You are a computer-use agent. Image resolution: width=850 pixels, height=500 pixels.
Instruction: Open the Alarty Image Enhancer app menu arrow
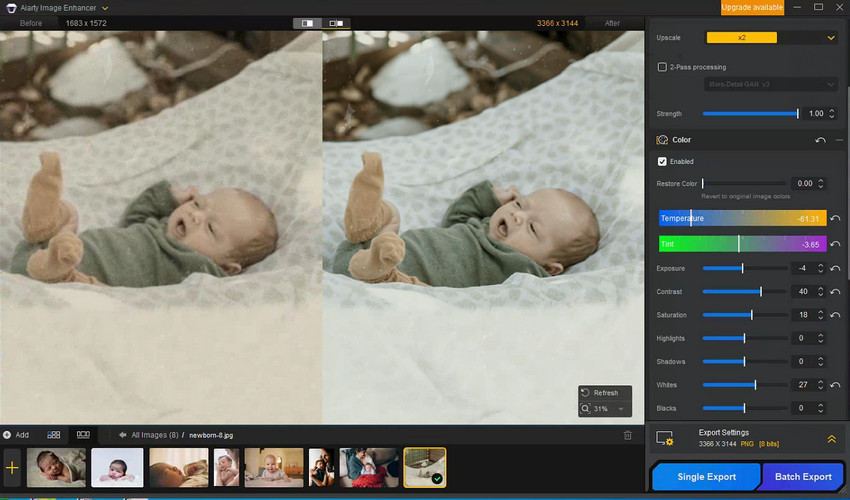pos(105,8)
